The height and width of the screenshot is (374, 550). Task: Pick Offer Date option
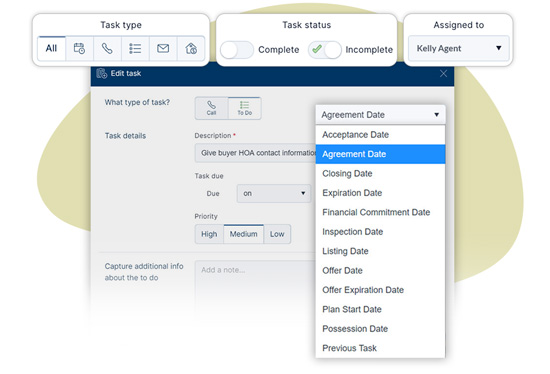pos(380,271)
